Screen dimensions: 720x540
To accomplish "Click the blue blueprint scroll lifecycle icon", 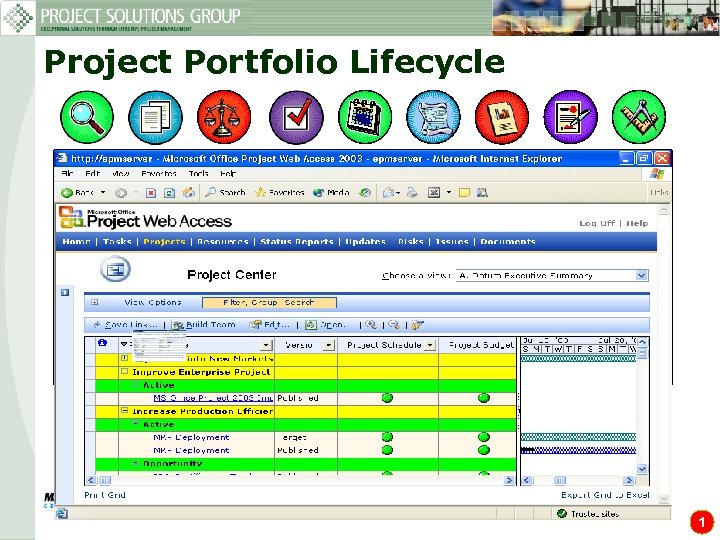I will click(433, 117).
